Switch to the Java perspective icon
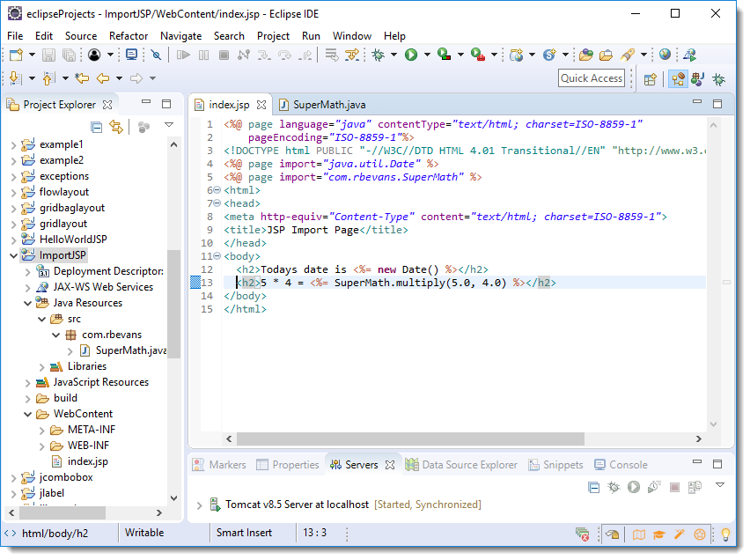Screen dimensions: 750x560 point(698,79)
